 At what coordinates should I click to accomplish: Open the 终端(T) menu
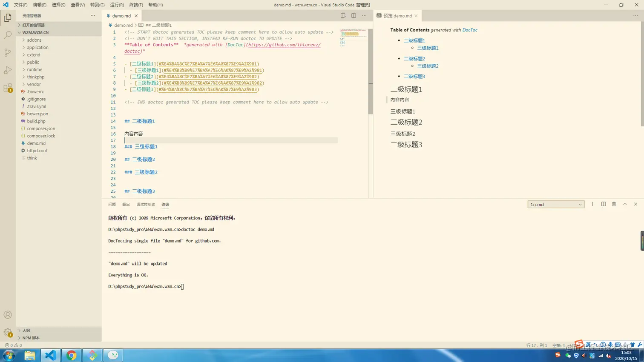pos(136,5)
